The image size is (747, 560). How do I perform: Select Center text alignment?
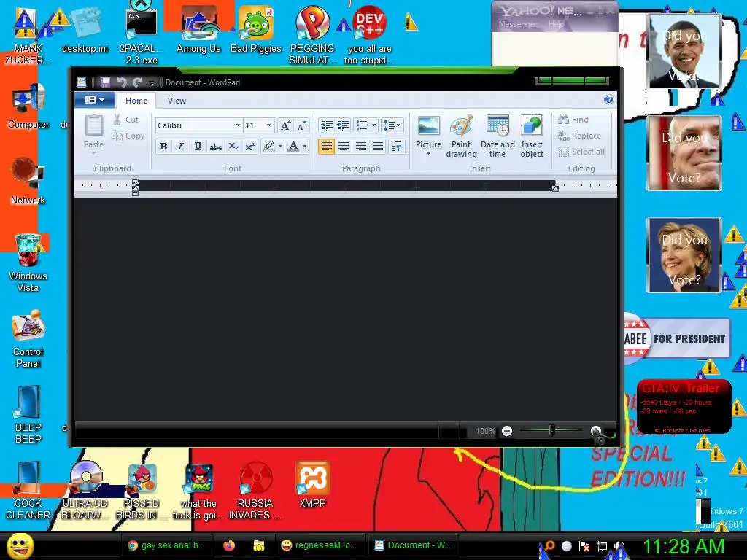pos(344,146)
